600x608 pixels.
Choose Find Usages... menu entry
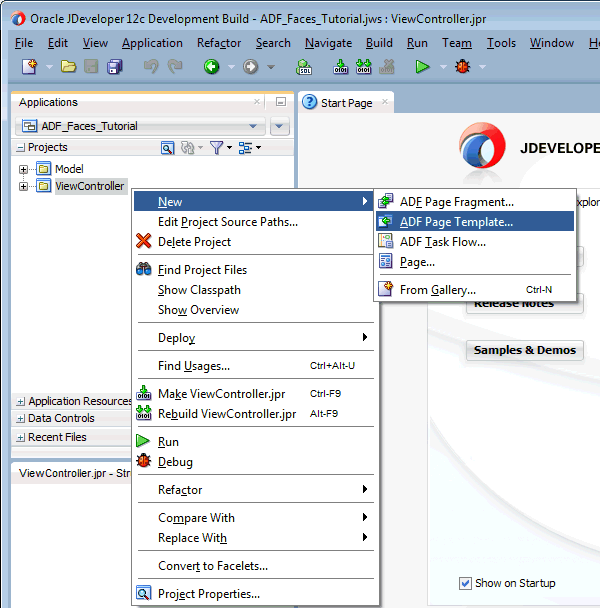(x=254, y=366)
